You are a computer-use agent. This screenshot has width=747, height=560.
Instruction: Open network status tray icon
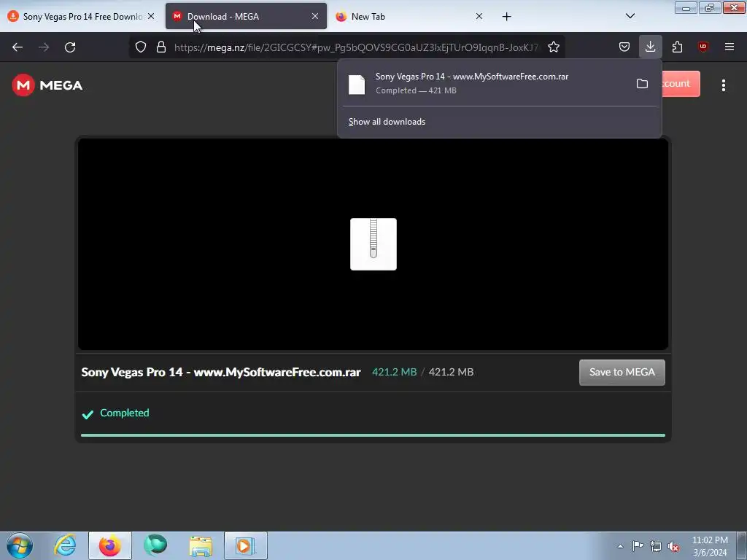(656, 546)
